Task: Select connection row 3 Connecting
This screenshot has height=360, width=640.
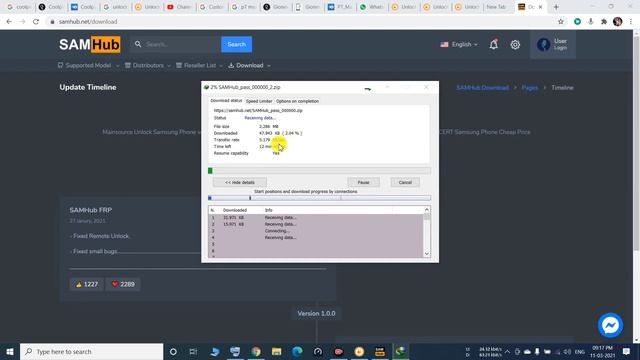Action: [316, 231]
